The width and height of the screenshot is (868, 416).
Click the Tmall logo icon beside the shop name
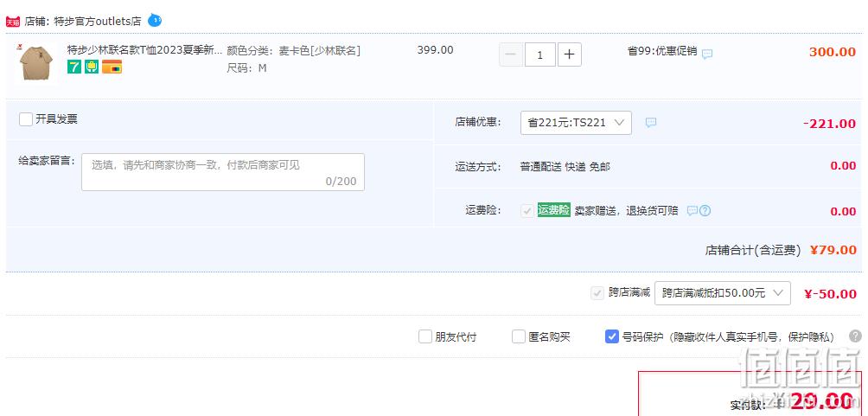point(13,22)
